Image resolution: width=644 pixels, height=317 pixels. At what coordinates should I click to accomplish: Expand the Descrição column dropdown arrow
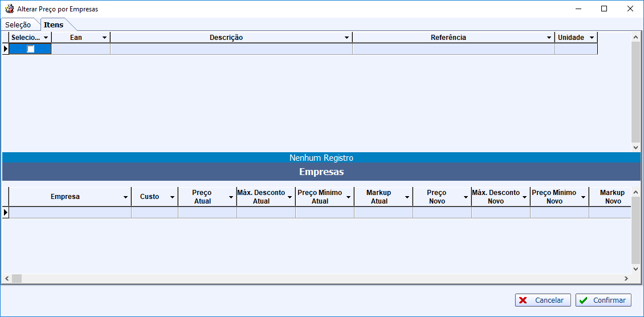pos(347,38)
